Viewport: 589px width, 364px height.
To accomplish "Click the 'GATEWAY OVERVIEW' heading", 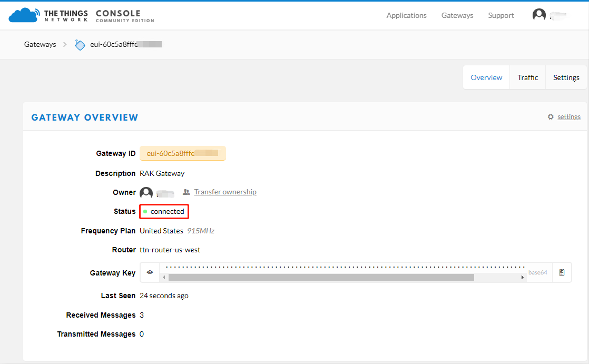I will 85,117.
